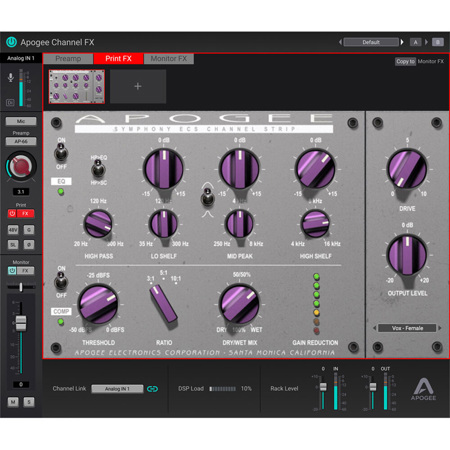Click the Monitor channel volume fader
This screenshot has width=450, height=450.
pos(21,323)
